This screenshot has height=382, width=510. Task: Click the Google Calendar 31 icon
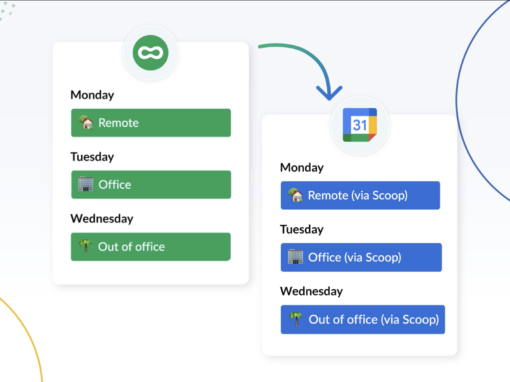pos(360,125)
